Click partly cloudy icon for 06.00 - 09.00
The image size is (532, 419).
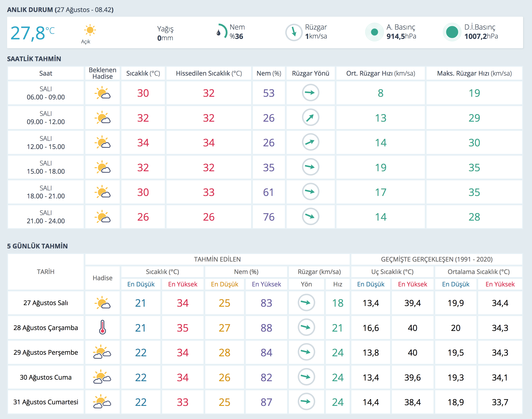coord(102,93)
